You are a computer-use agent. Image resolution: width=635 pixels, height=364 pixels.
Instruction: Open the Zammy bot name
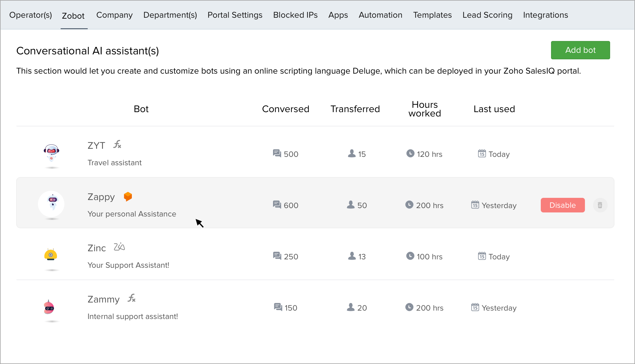coord(104,299)
